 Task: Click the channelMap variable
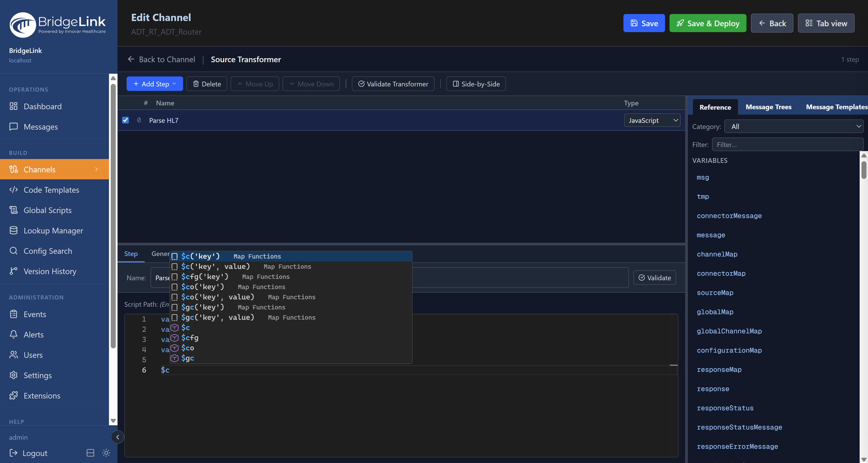pyautogui.click(x=717, y=255)
